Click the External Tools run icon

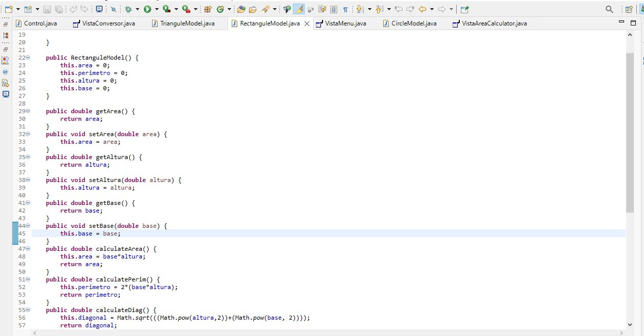(186, 9)
